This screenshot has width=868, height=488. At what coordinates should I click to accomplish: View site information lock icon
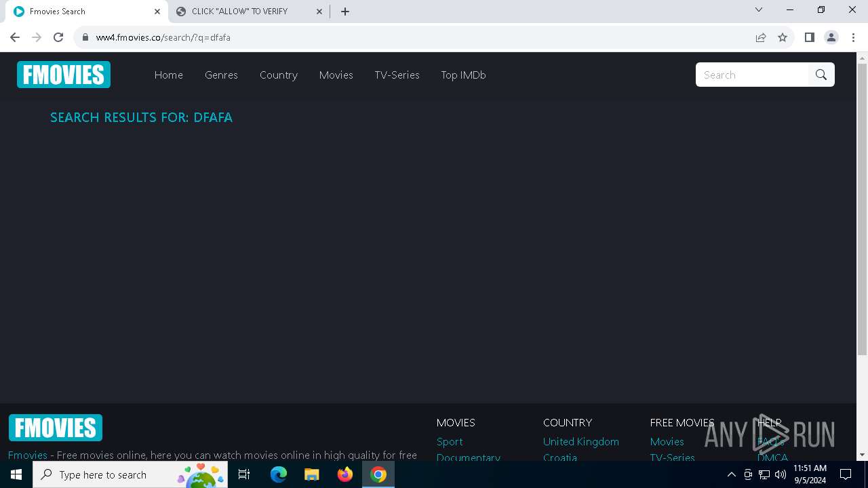coord(85,37)
